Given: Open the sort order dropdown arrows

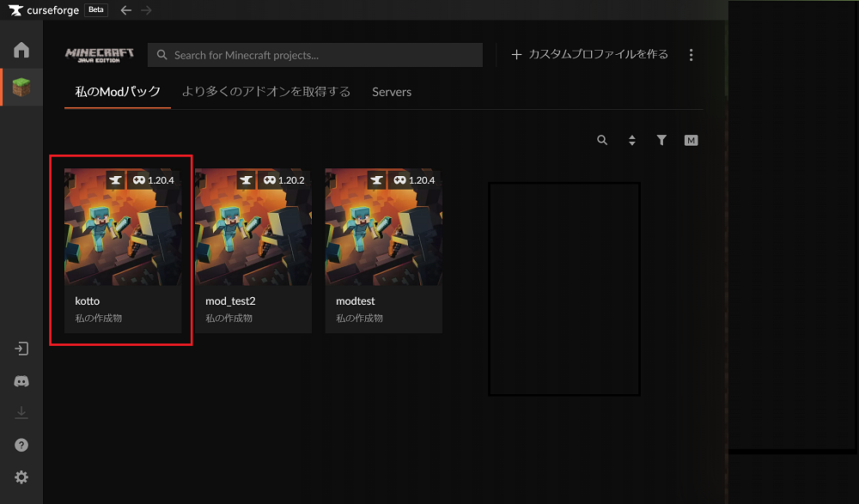Looking at the screenshot, I should [x=632, y=141].
